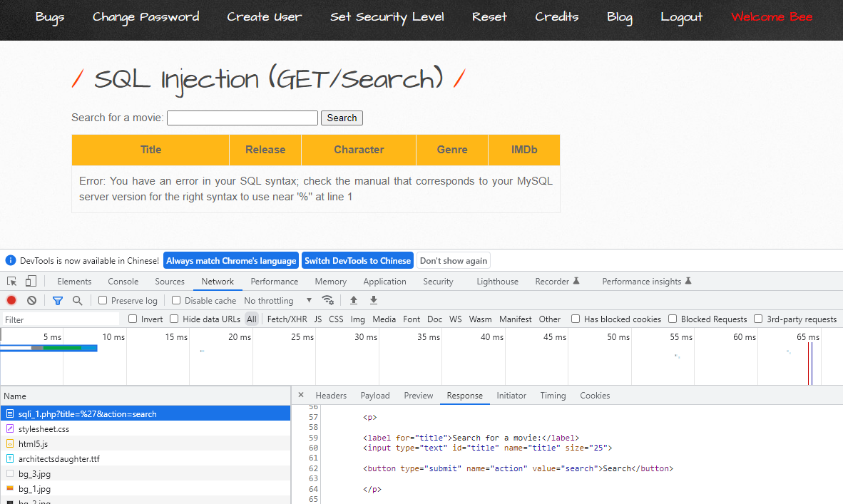Screen dimensions: 843x504
Task: Select the stylesheet.css request row
Action: (145, 428)
